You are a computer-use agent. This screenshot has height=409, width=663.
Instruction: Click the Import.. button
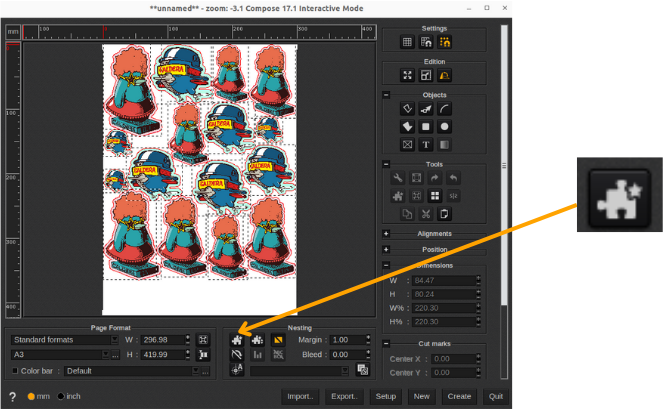click(x=301, y=396)
